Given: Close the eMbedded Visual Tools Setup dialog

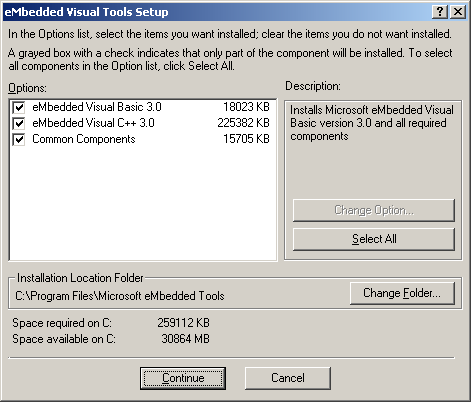Looking at the screenshot, I should (458, 12).
